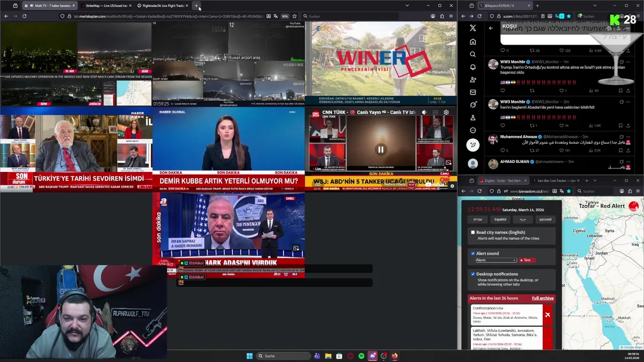Repost the Muhammed Ahwaze tweet
Viewport: 644px width, 362px height.
533,150
